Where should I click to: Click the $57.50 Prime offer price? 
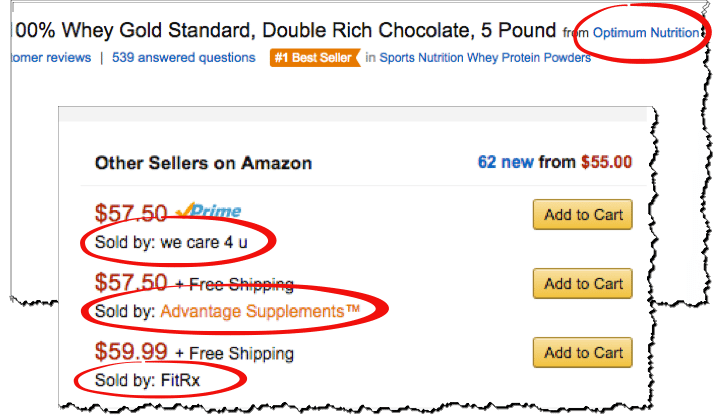click(x=131, y=213)
